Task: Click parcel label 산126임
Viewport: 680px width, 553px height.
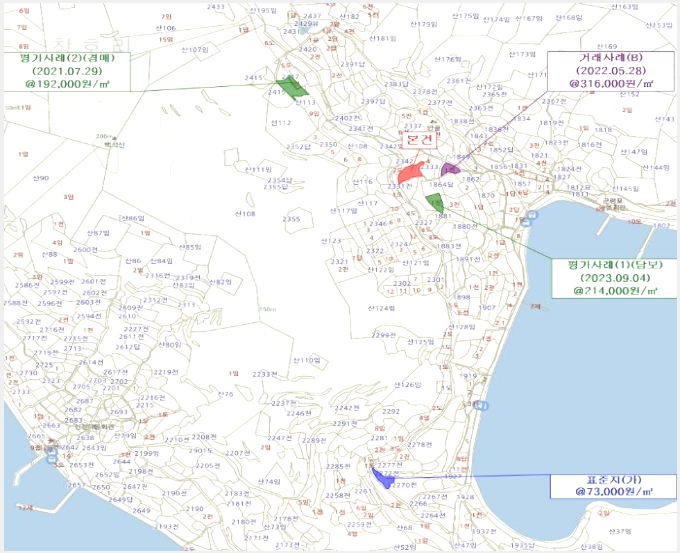Action: (408, 385)
